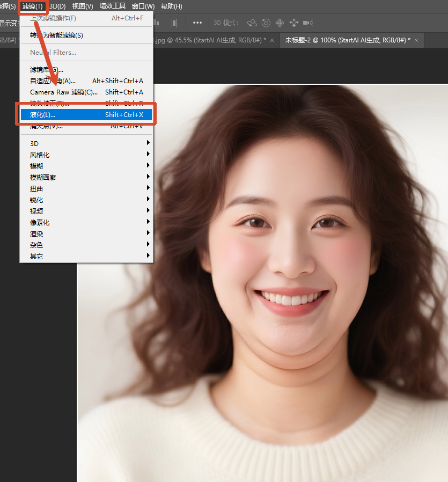Open the 增效工具 menu

(113, 6)
